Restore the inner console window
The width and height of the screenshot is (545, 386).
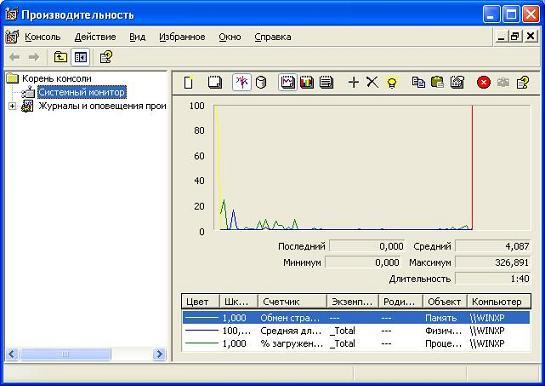(x=515, y=36)
